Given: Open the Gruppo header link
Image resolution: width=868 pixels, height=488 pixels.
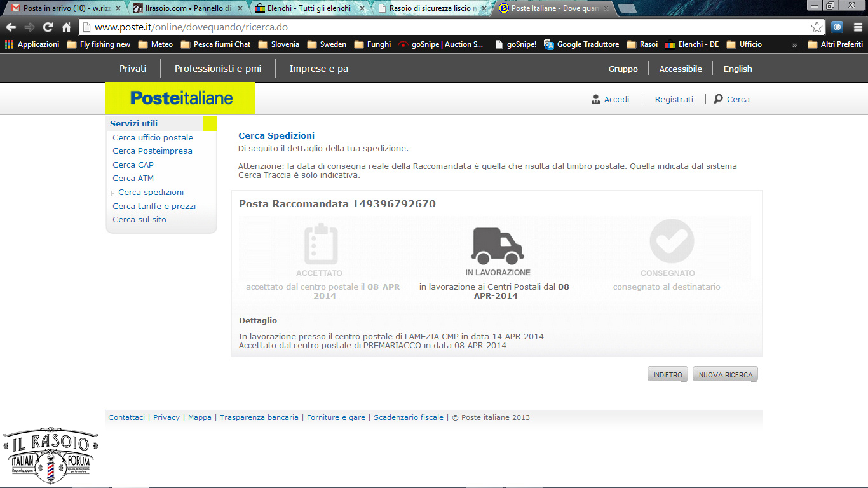Looking at the screenshot, I should coord(623,69).
